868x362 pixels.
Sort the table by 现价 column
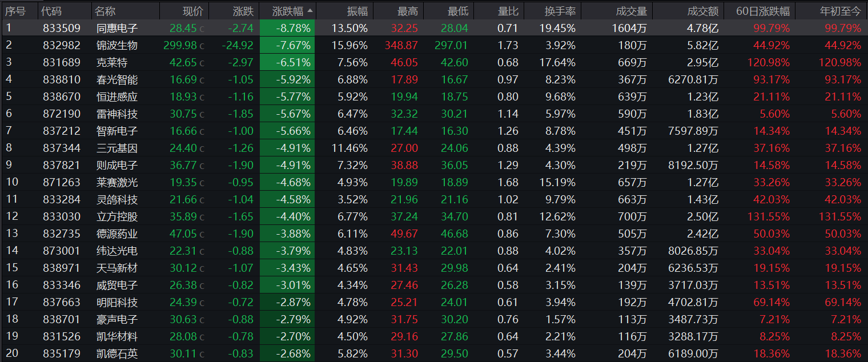[192, 11]
